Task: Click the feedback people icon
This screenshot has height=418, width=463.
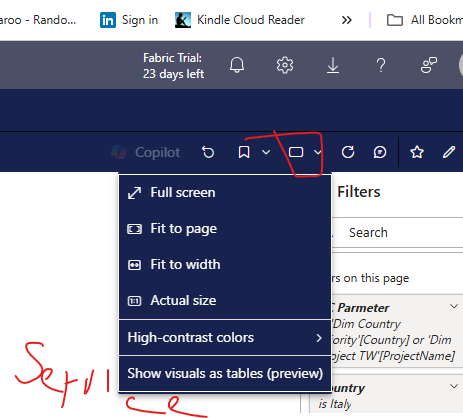Action: 429,65
